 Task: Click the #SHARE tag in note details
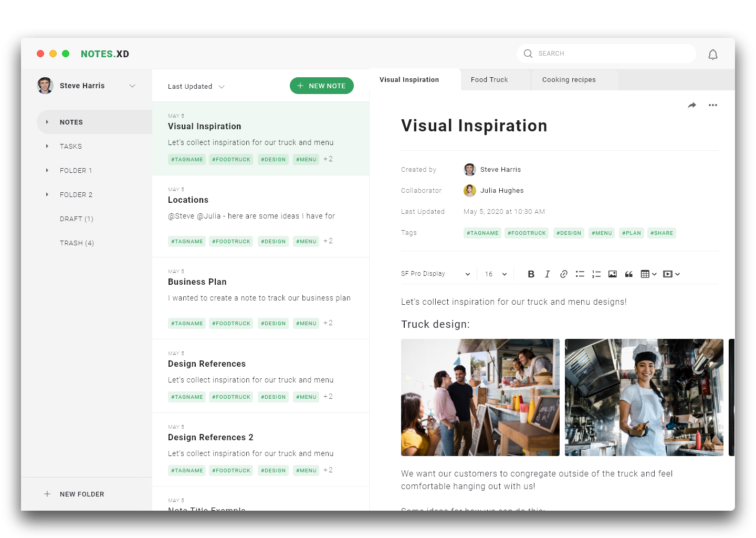point(661,233)
